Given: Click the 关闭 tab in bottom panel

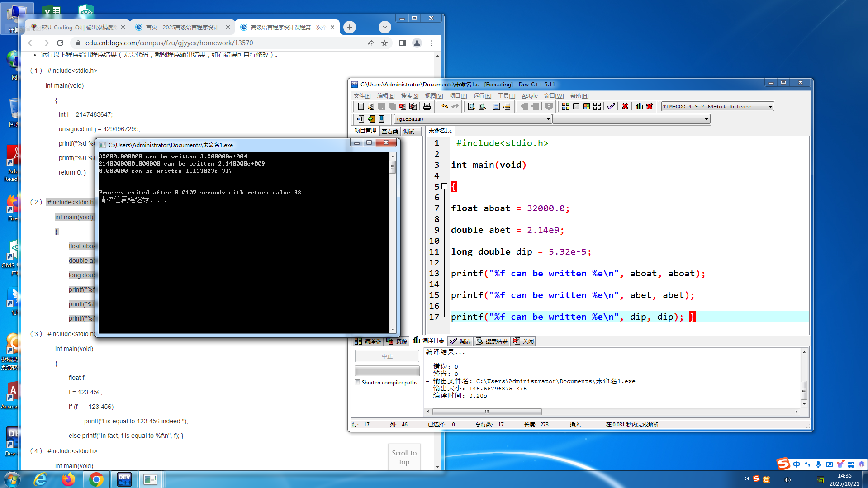Looking at the screenshot, I should [x=523, y=341].
